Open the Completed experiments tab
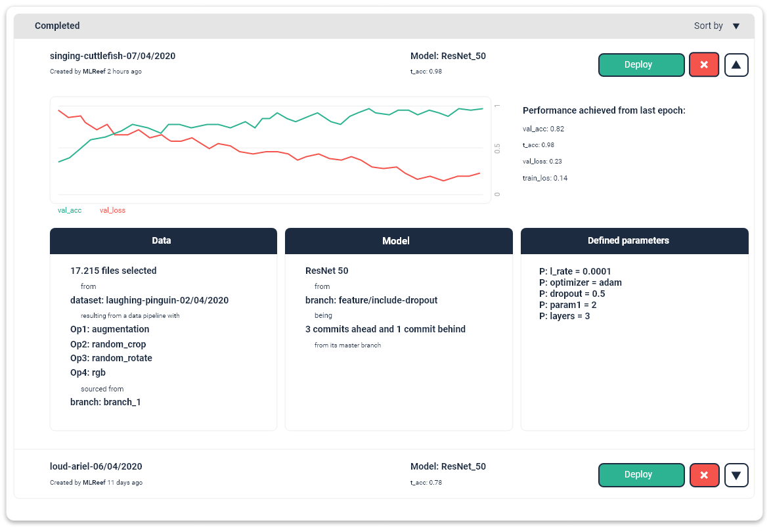The image size is (771, 532). tap(57, 26)
